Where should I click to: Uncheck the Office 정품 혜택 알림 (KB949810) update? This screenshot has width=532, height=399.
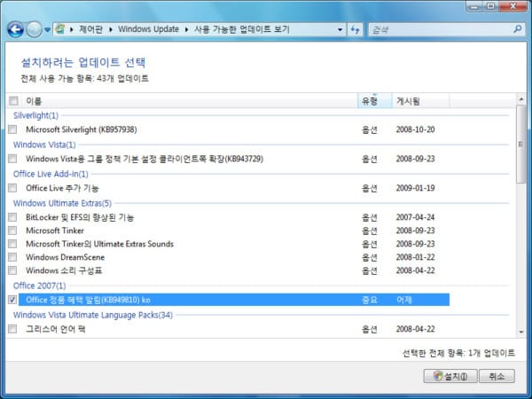tap(12, 301)
